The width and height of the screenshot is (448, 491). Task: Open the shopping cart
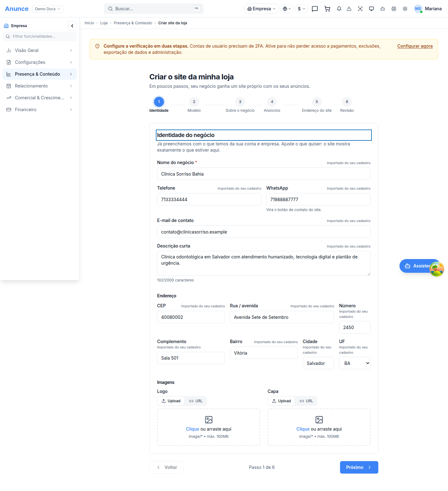coord(327,9)
